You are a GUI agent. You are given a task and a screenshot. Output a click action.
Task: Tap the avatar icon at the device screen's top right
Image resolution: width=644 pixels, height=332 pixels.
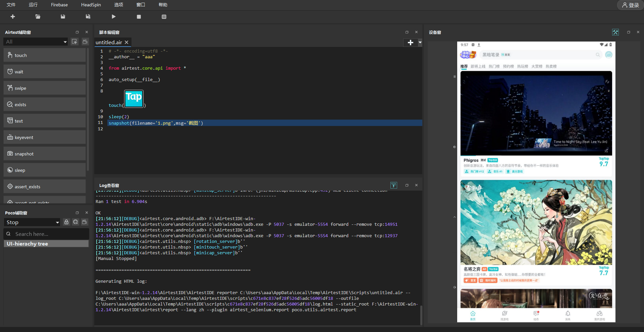609,55
